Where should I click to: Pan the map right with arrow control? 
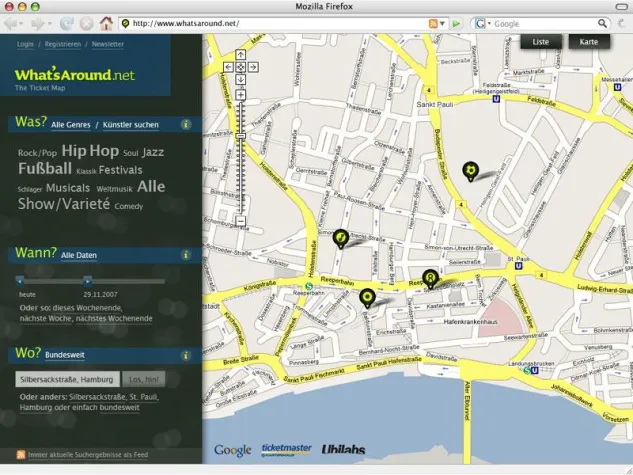pos(253,67)
